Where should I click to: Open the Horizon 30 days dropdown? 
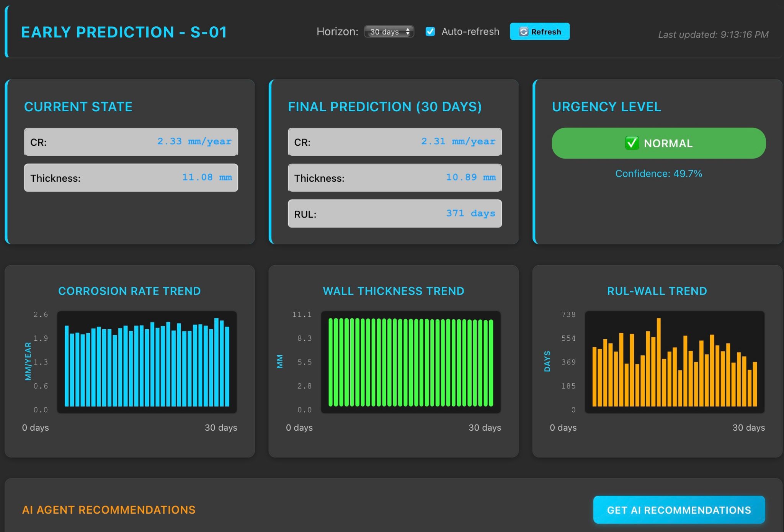tap(385, 32)
